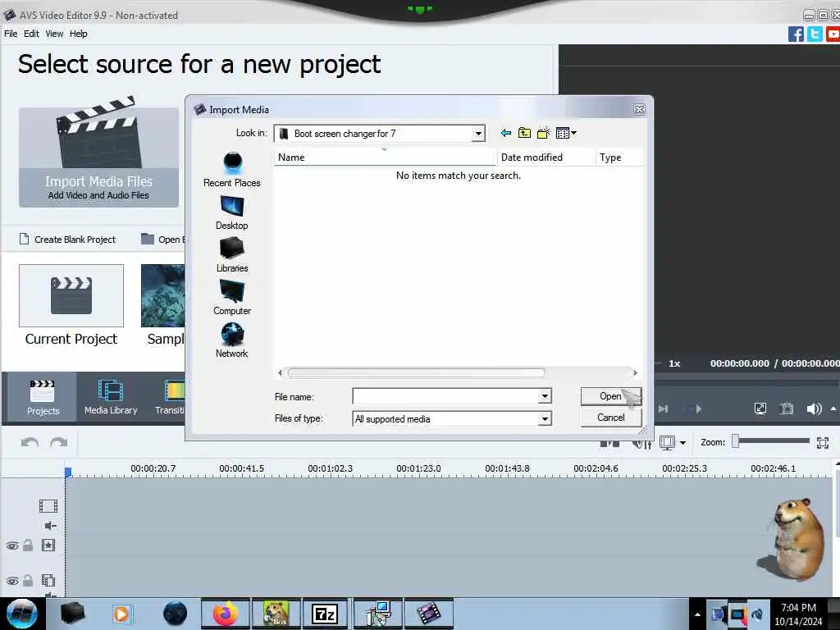
Task: Go back using the blue arrow icon
Action: pyautogui.click(x=505, y=133)
